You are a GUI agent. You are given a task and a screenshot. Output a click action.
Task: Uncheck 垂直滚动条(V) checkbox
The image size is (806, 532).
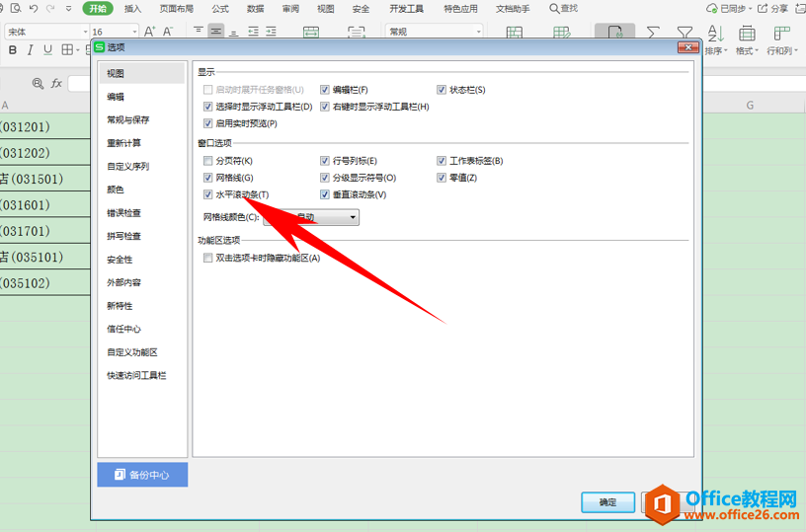click(324, 194)
